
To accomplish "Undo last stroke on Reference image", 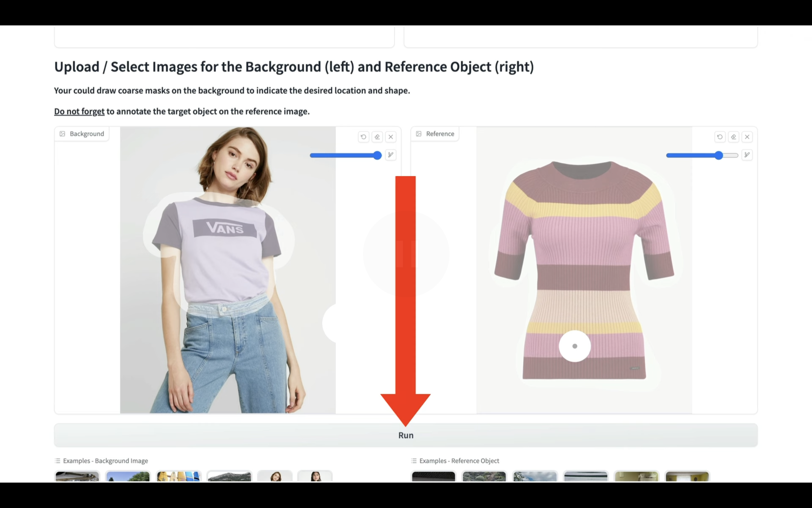I will (720, 137).
